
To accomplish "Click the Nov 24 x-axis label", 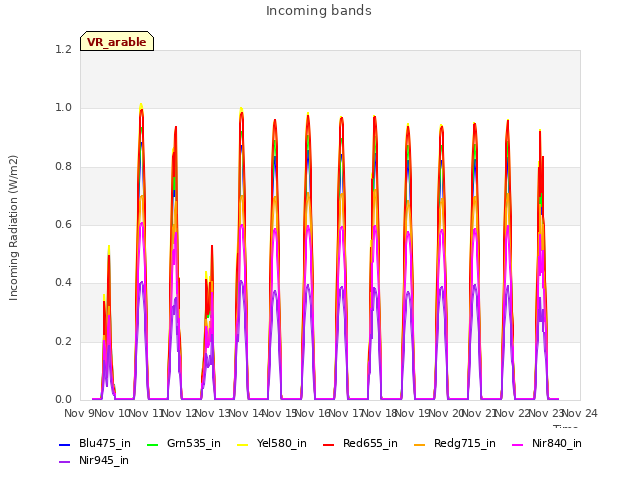I will point(580,413).
